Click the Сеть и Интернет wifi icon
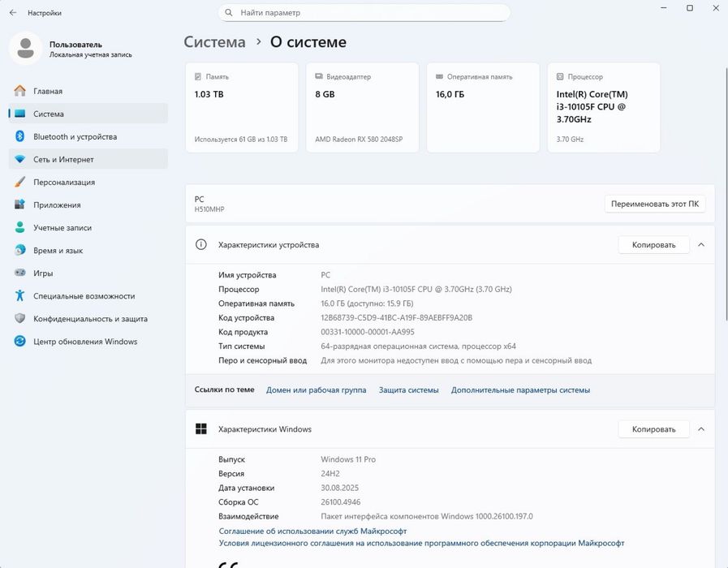This screenshot has width=728, height=568. (19, 159)
